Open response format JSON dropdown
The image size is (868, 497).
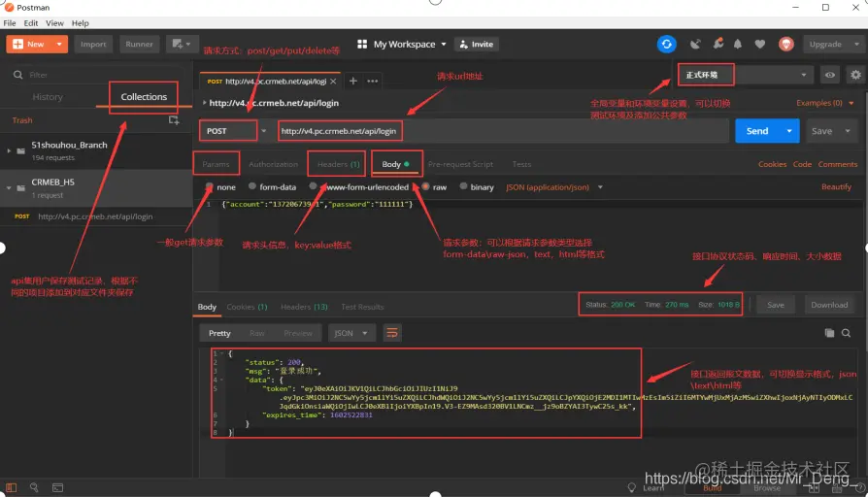[x=351, y=333]
